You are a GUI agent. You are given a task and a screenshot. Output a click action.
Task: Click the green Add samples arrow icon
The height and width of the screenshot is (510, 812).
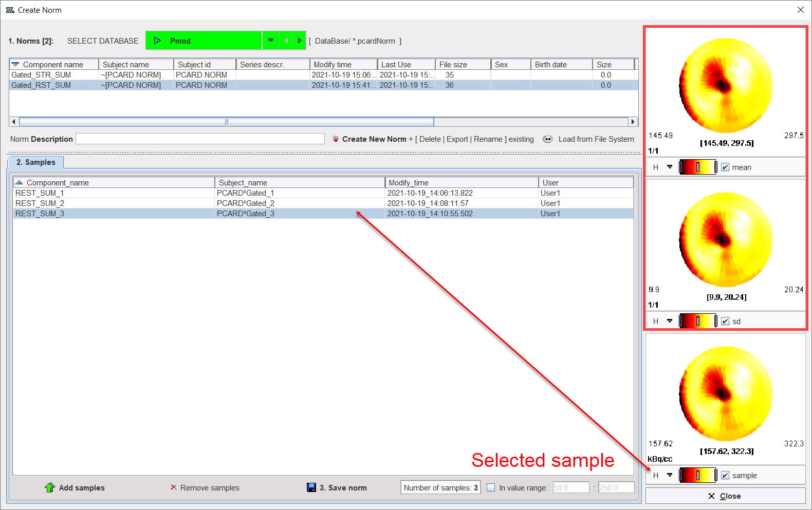49,487
